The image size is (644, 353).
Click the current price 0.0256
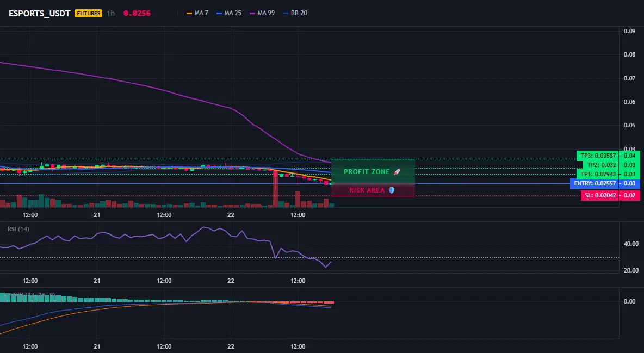[137, 13]
